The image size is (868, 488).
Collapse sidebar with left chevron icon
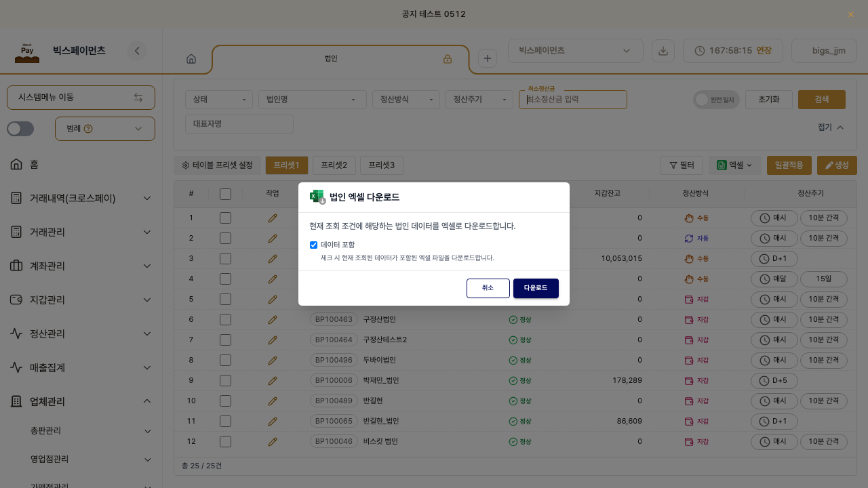pyautogui.click(x=137, y=51)
